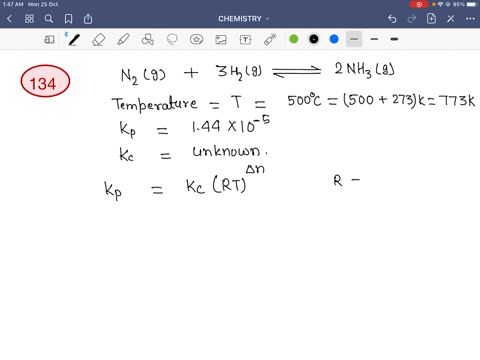Tap the handwritten '2 NH3 (g)' product
Screen dimensions: 480x360
click(365, 70)
